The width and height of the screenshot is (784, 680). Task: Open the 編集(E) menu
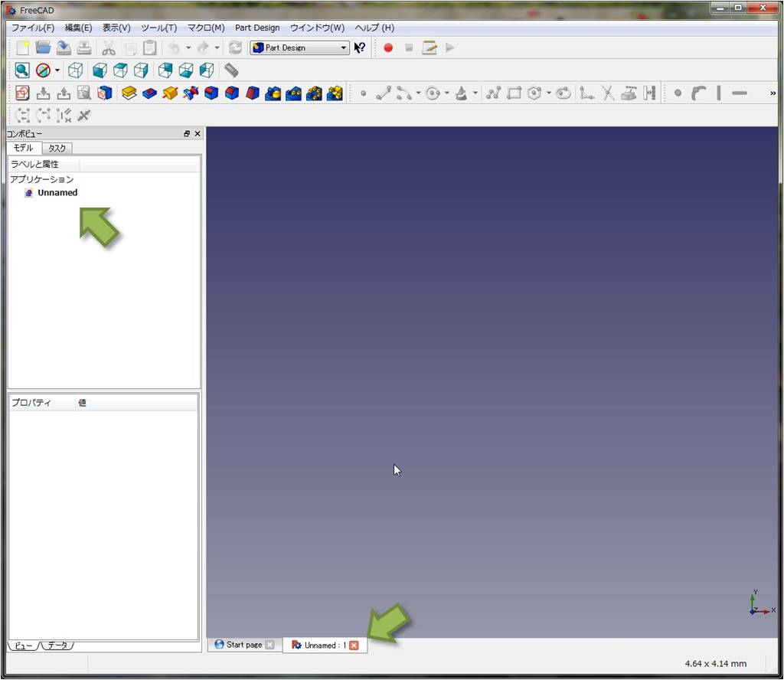click(79, 28)
